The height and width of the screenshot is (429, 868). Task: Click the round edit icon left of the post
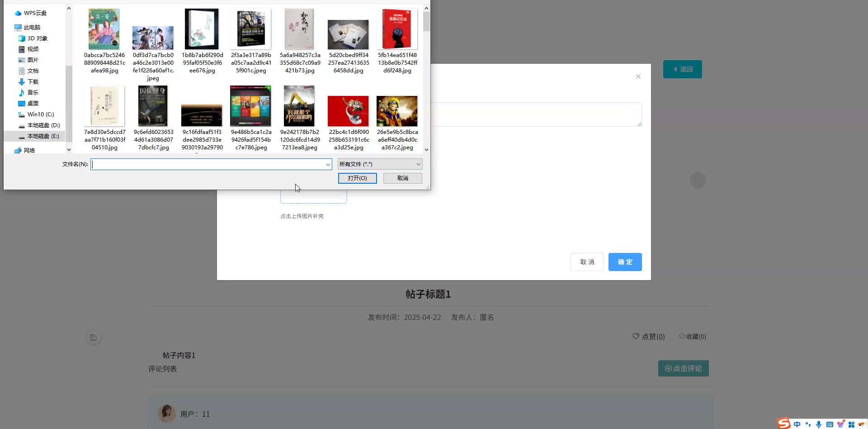tap(94, 338)
